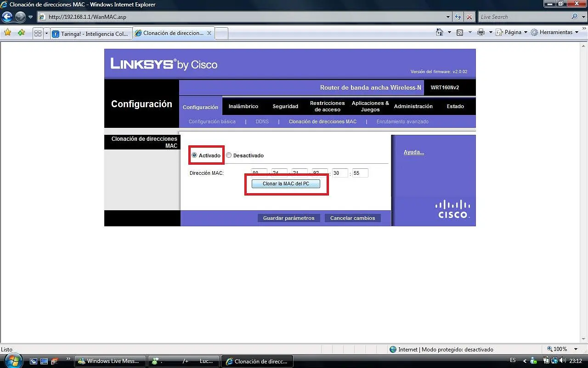The image size is (588, 368).
Task: Open the recent pages dropdown beside Forward
Action: tap(31, 17)
